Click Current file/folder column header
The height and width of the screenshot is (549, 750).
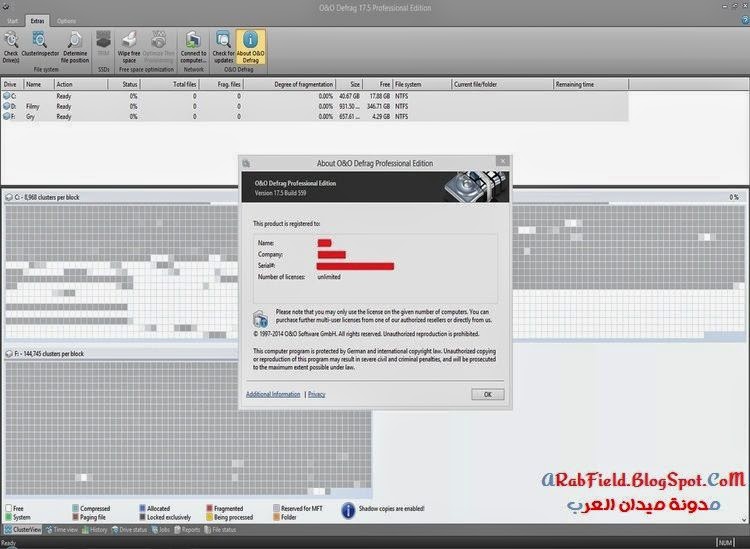pyautogui.click(x=502, y=85)
